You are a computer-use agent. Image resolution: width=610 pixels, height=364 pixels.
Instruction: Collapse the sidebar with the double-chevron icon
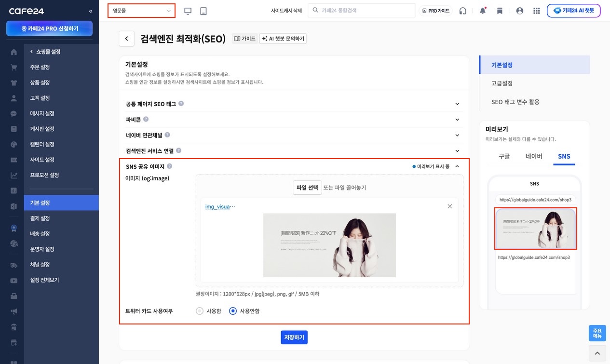click(91, 11)
